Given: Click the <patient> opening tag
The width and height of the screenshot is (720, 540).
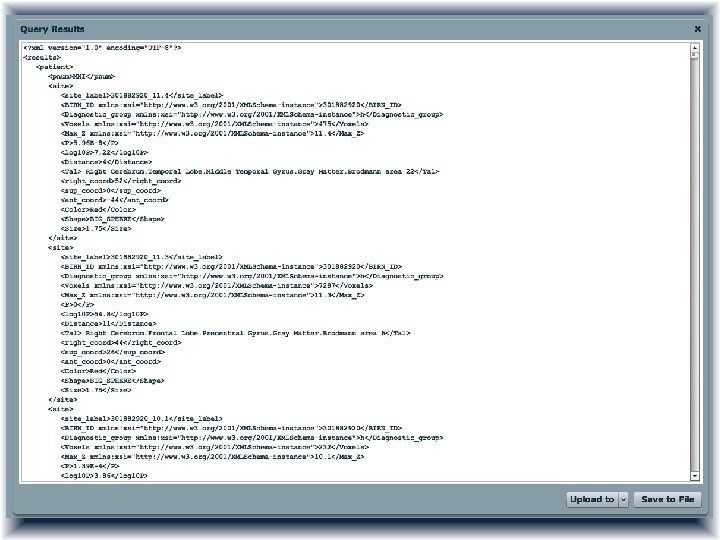Looking at the screenshot, I should coord(54,67).
